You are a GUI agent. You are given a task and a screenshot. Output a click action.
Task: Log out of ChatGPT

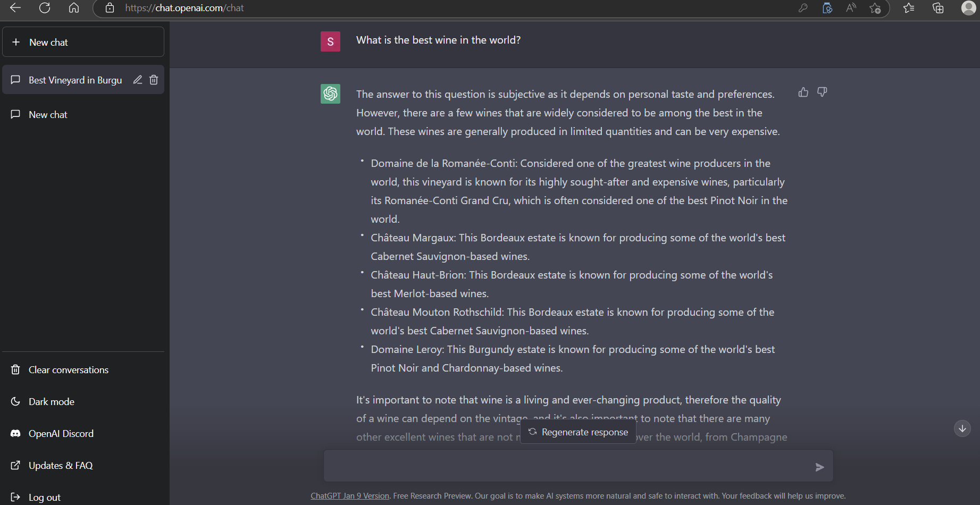click(x=83, y=497)
